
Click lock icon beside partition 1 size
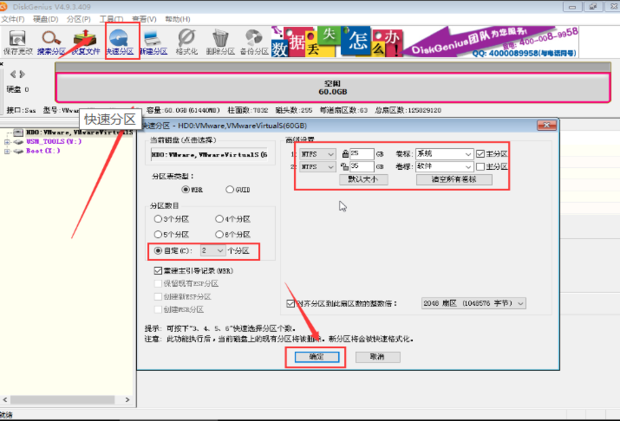pyautogui.click(x=345, y=154)
